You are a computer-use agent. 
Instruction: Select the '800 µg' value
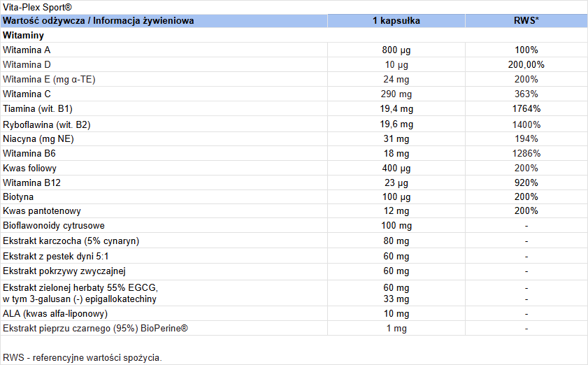396,50
